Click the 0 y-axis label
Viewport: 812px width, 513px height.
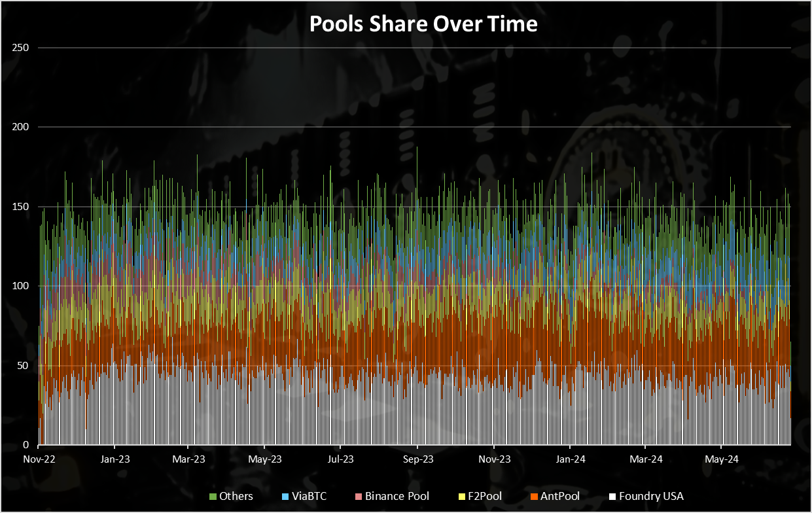pyautogui.click(x=27, y=445)
